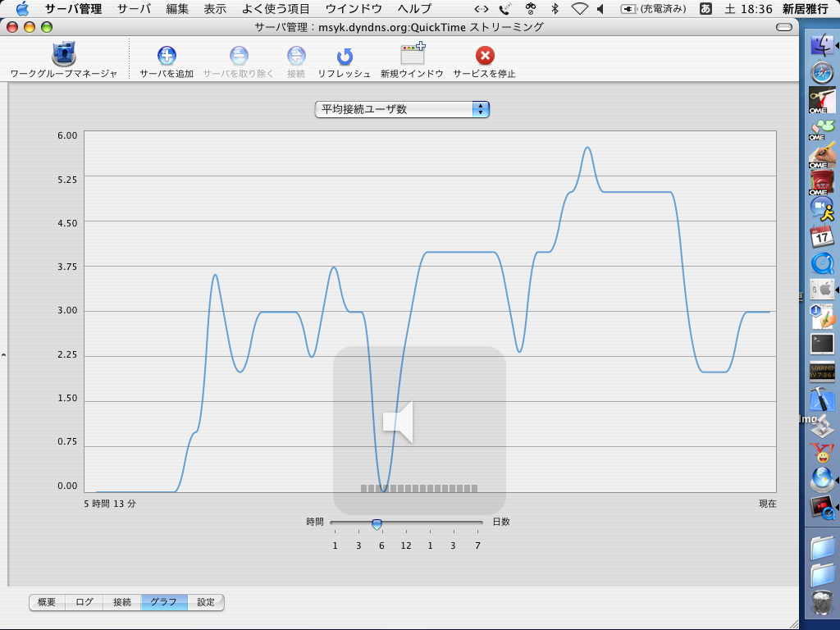Open the 平均接続ユーザ数 graph type dropdown

pyautogui.click(x=402, y=109)
